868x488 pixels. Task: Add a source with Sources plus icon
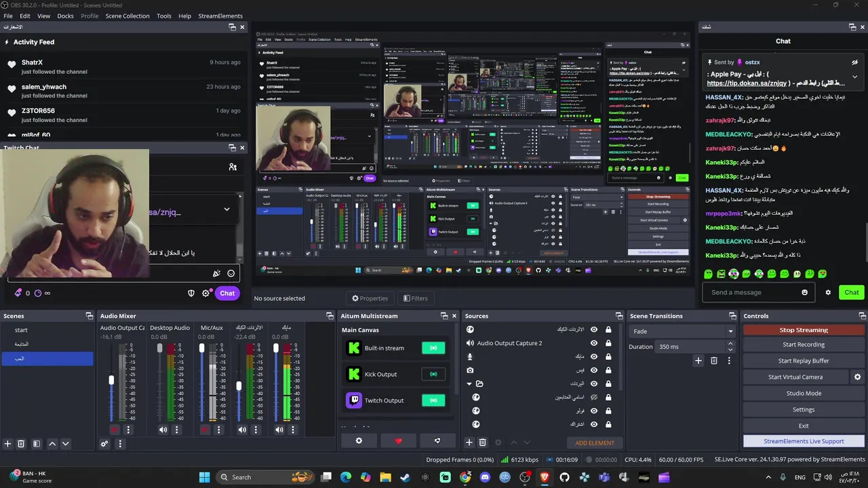tap(469, 443)
